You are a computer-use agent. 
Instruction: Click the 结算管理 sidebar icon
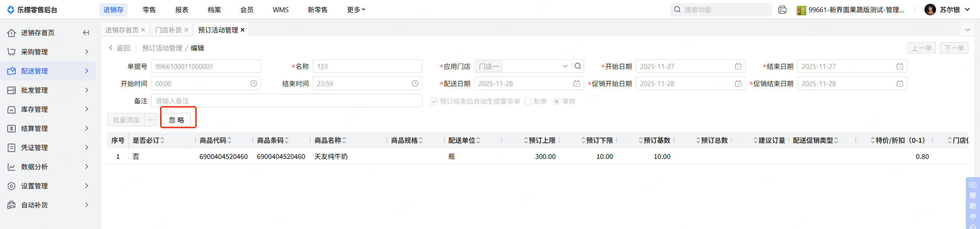coord(11,129)
